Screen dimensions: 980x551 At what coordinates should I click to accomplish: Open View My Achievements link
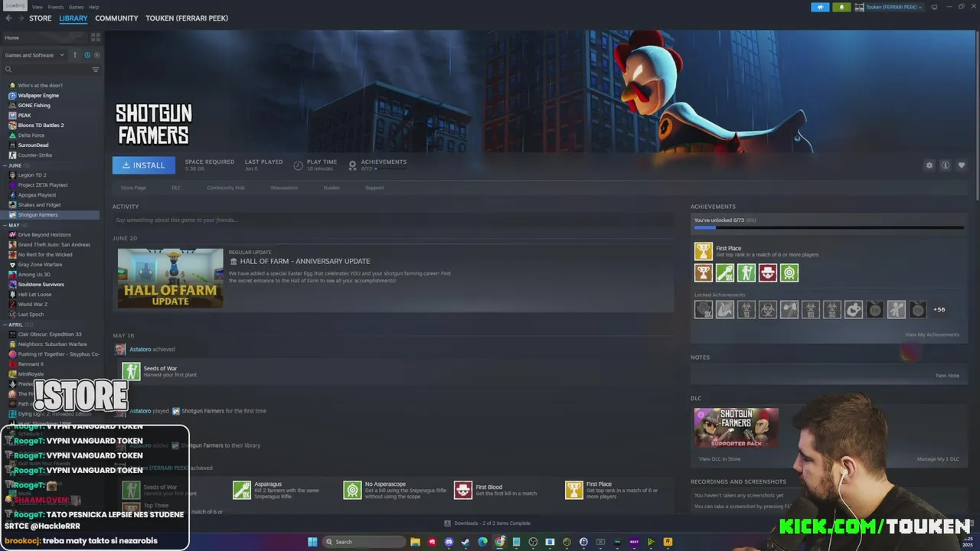point(932,334)
